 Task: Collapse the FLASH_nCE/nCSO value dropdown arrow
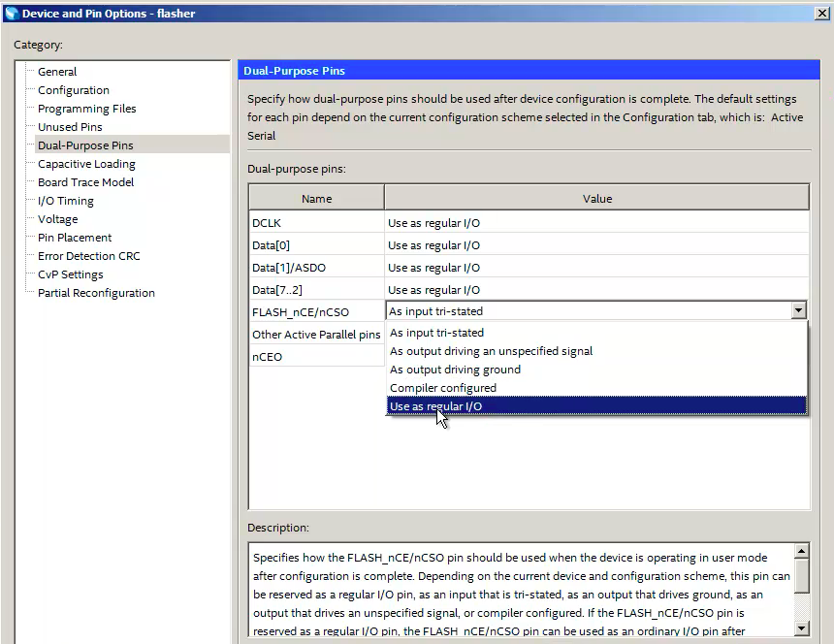coord(798,311)
